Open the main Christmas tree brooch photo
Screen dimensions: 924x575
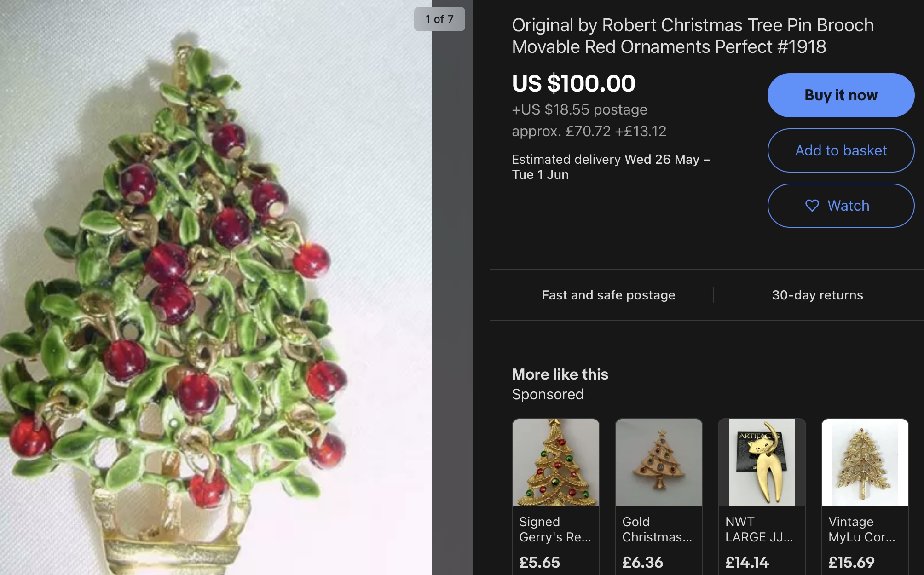point(216,287)
